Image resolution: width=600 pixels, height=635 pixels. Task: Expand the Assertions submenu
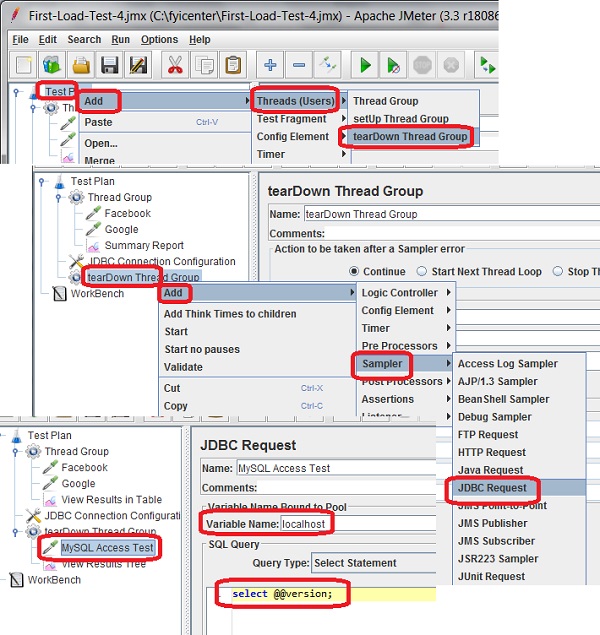pos(406,399)
